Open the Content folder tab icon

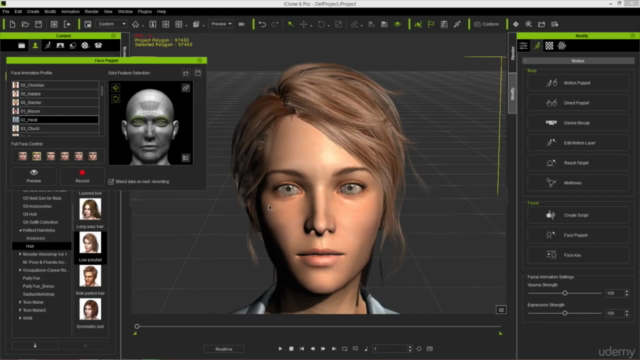coord(22,45)
